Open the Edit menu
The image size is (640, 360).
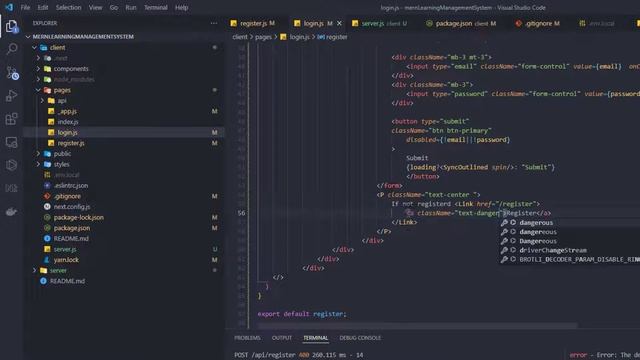click(x=42, y=7)
